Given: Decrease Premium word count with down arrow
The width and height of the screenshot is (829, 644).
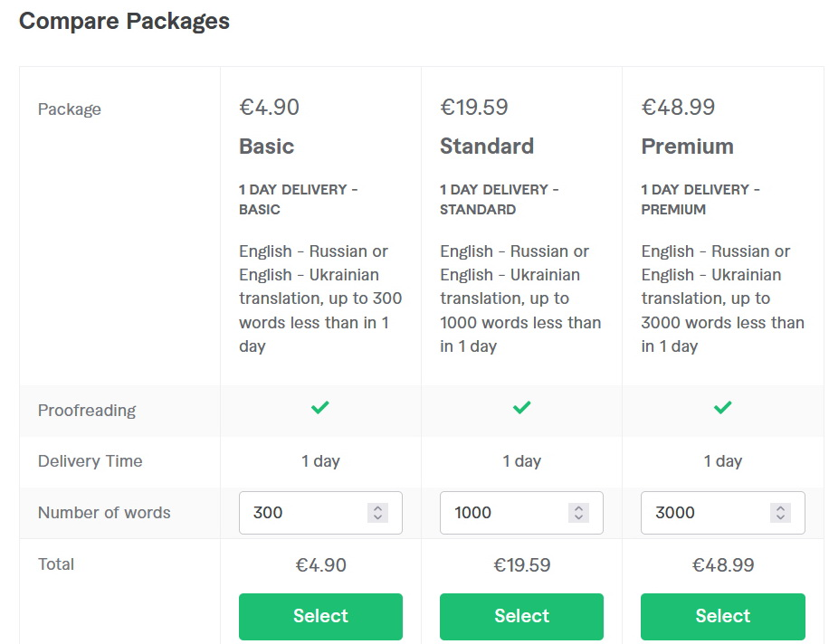Looking at the screenshot, I should pos(780,517).
